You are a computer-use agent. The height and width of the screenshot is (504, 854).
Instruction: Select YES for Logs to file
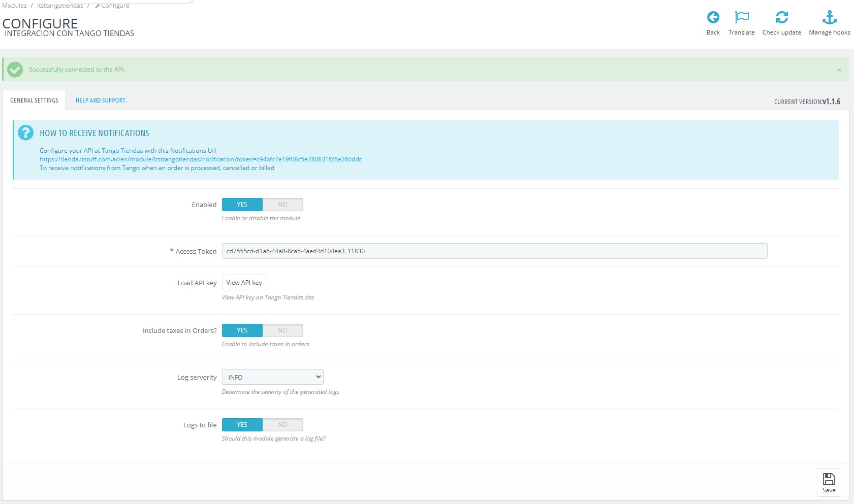tap(242, 425)
